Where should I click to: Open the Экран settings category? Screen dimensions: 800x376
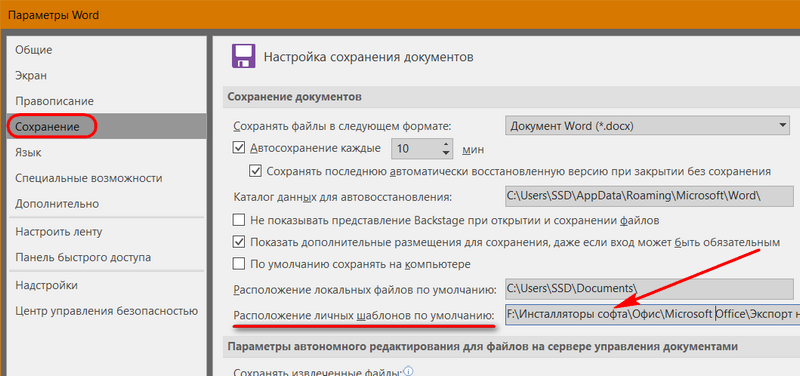point(31,76)
